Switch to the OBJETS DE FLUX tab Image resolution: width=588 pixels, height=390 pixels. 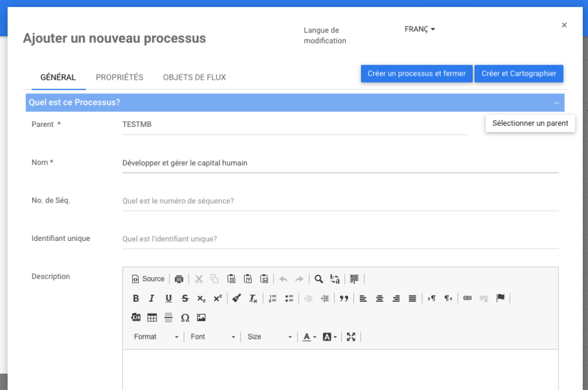point(194,77)
